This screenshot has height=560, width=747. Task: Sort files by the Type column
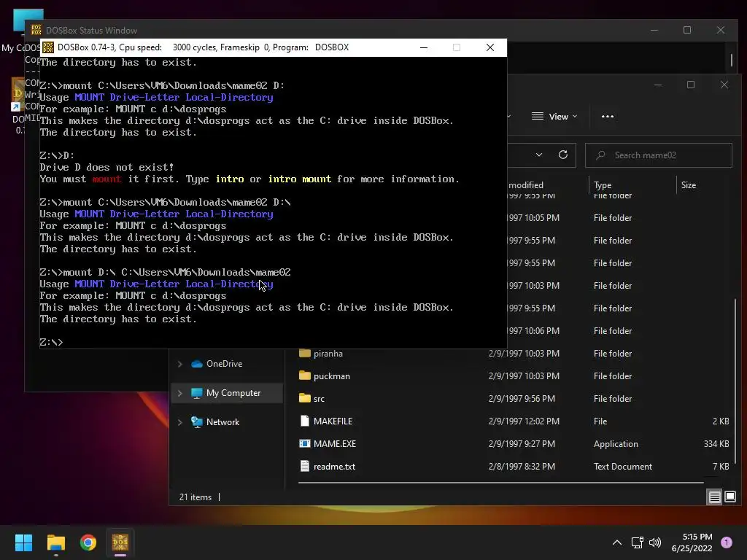(x=603, y=184)
